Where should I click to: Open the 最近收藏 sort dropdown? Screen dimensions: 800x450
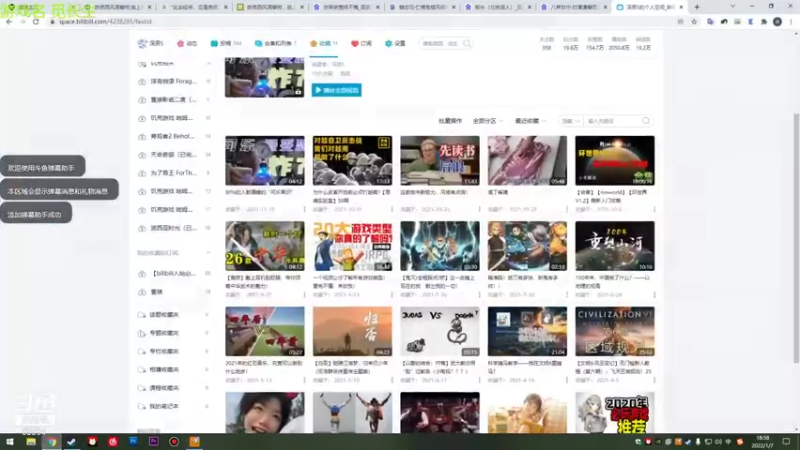[x=530, y=121]
